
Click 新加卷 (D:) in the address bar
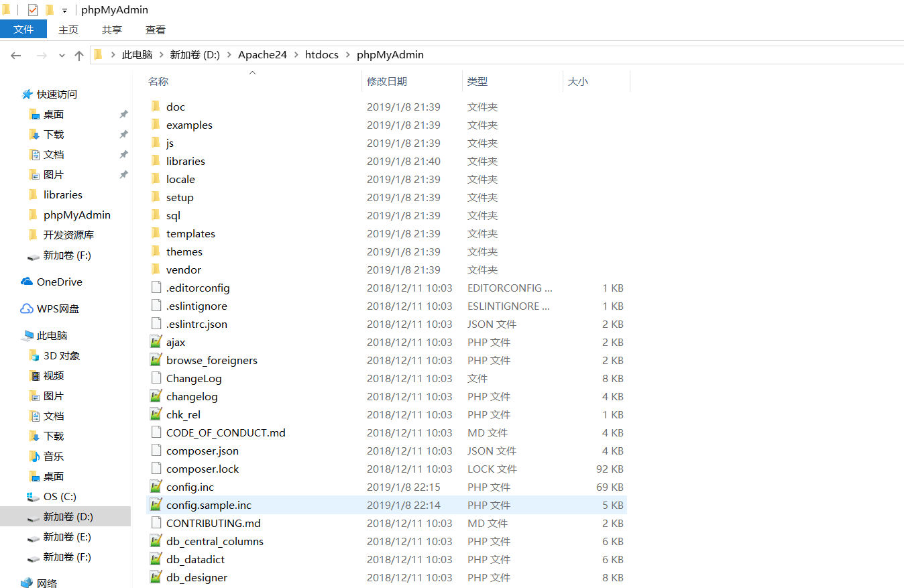click(195, 55)
